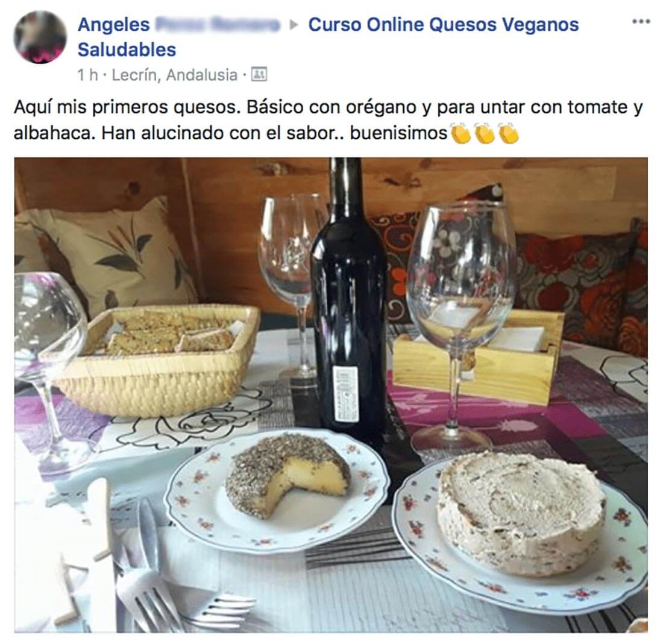Screen dimensions: 663x644
Task: Click the second clapping hands emoji
Action: (485, 133)
